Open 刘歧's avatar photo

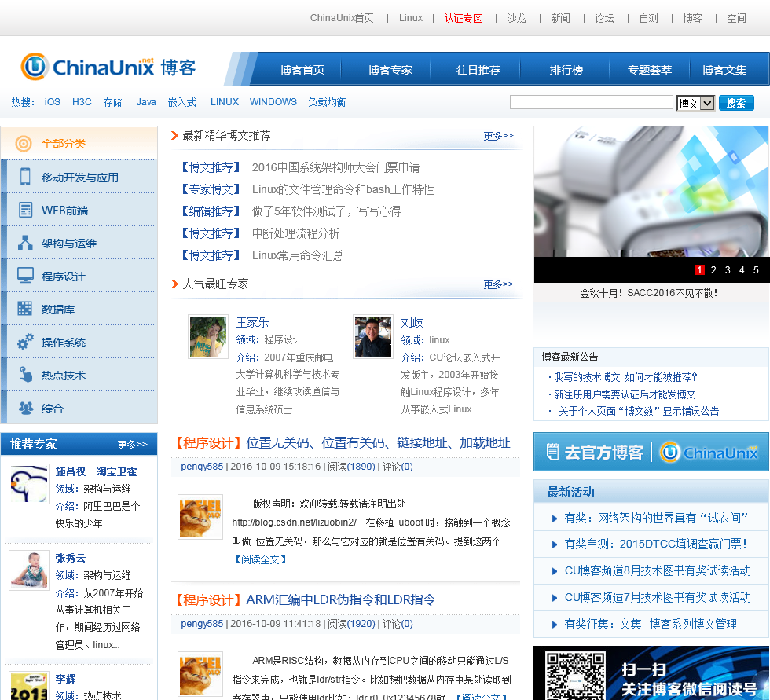(373, 337)
